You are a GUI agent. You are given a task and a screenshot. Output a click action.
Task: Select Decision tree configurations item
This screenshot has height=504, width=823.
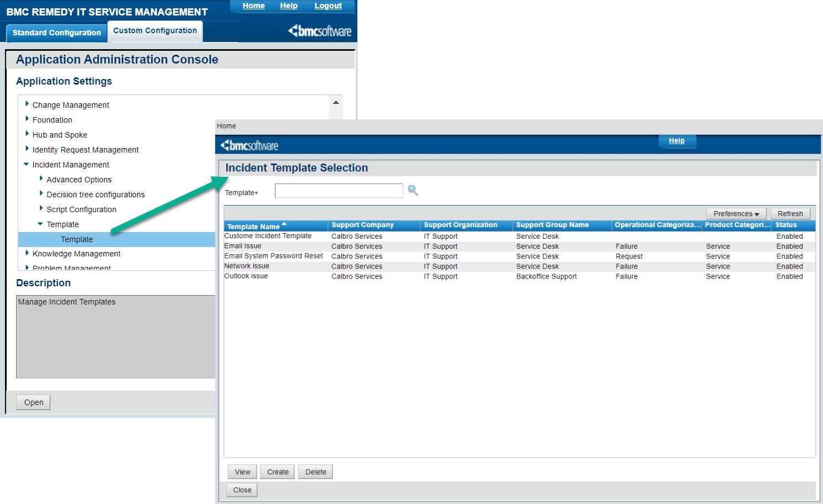click(x=96, y=195)
